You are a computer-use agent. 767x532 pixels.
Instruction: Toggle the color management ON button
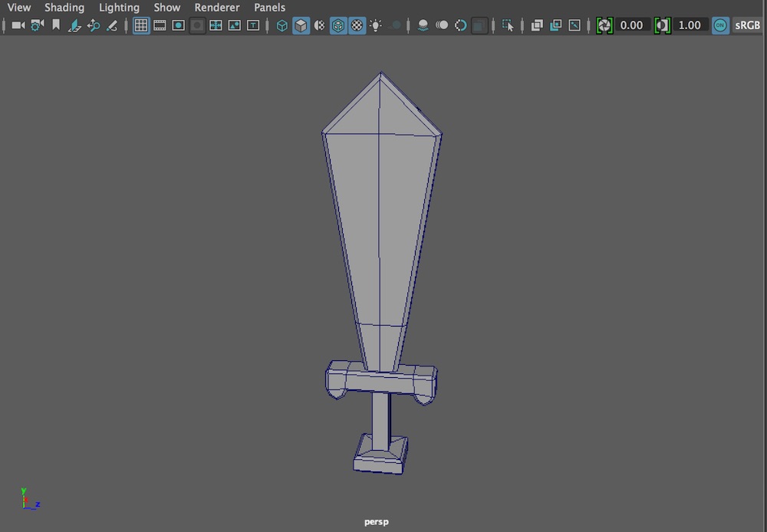click(720, 25)
